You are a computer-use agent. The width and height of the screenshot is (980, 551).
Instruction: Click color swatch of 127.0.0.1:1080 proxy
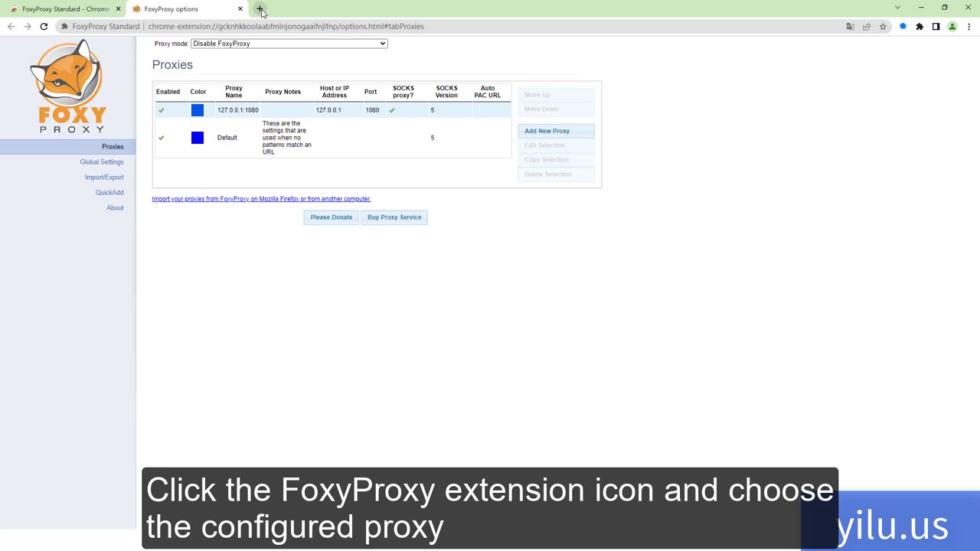coord(198,110)
